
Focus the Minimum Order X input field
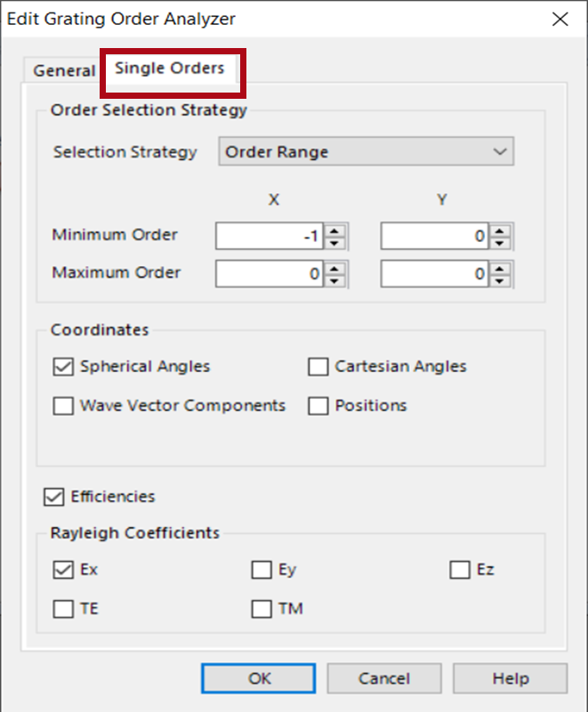click(270, 236)
